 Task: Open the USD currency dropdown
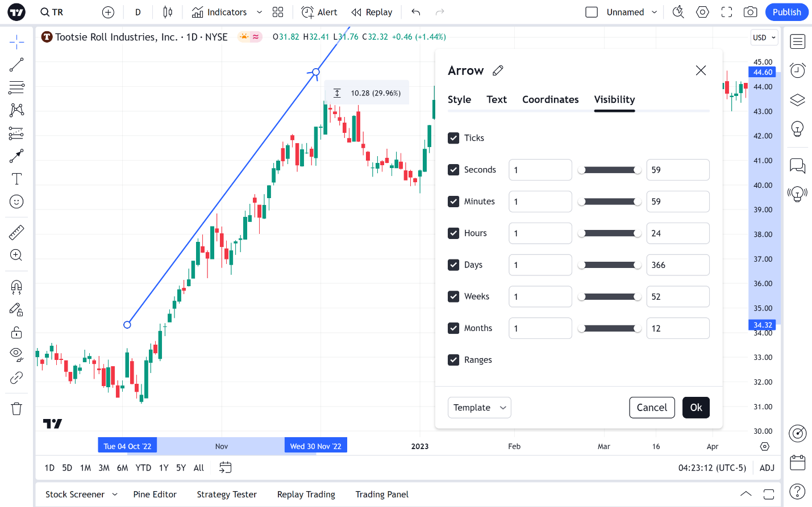[x=764, y=37]
